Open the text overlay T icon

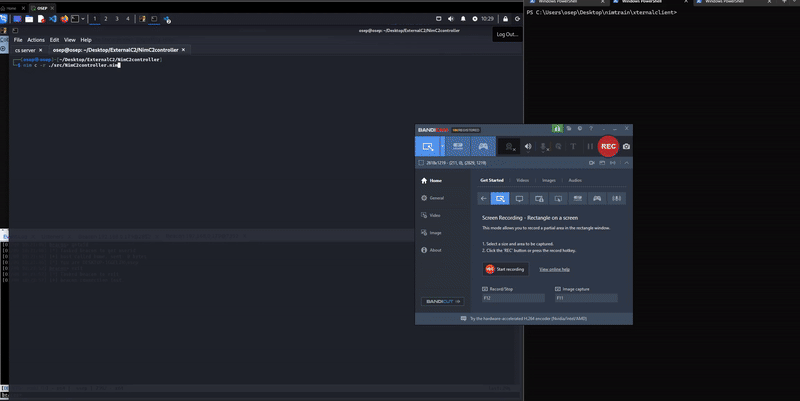[573, 146]
